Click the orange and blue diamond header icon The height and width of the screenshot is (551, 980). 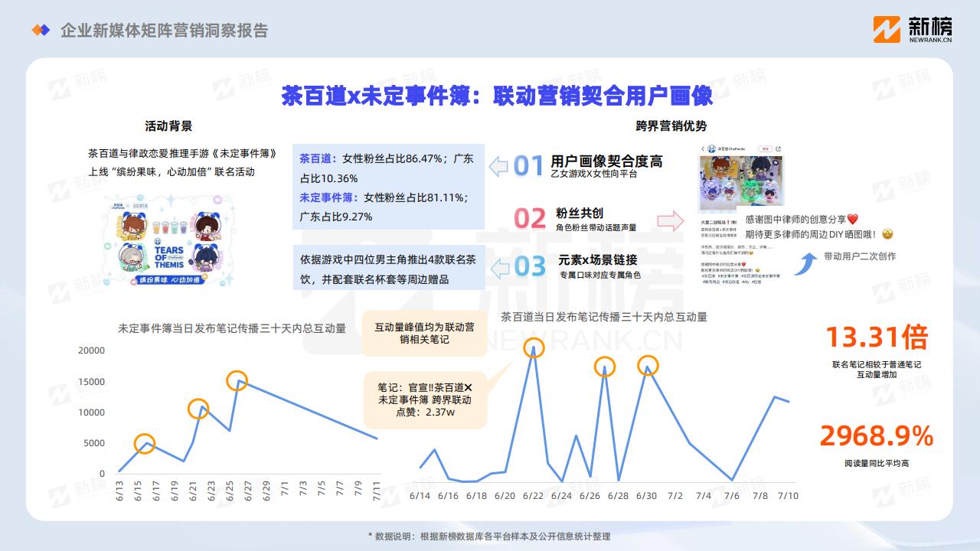[x=40, y=30]
